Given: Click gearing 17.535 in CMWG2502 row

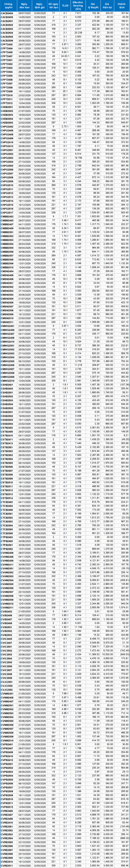Looking at the screenshot, I should point(78,350).
